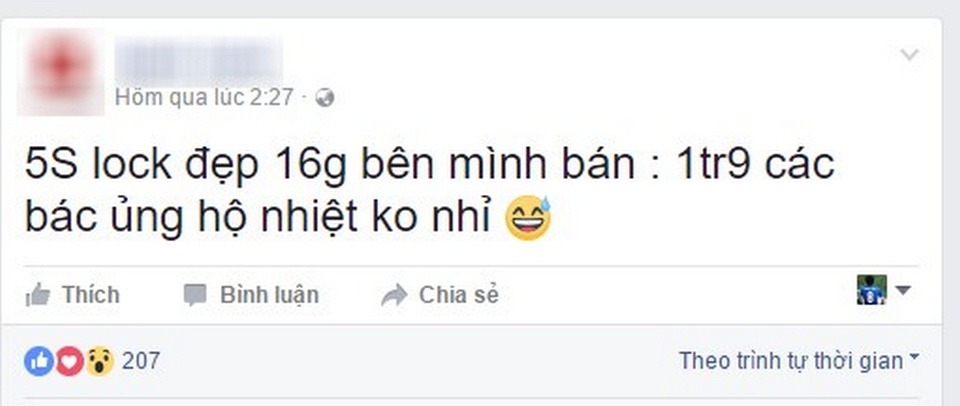The height and width of the screenshot is (406, 960).
Task: Click the share arrow icon beside Chia sẻ
Action: [x=394, y=295]
